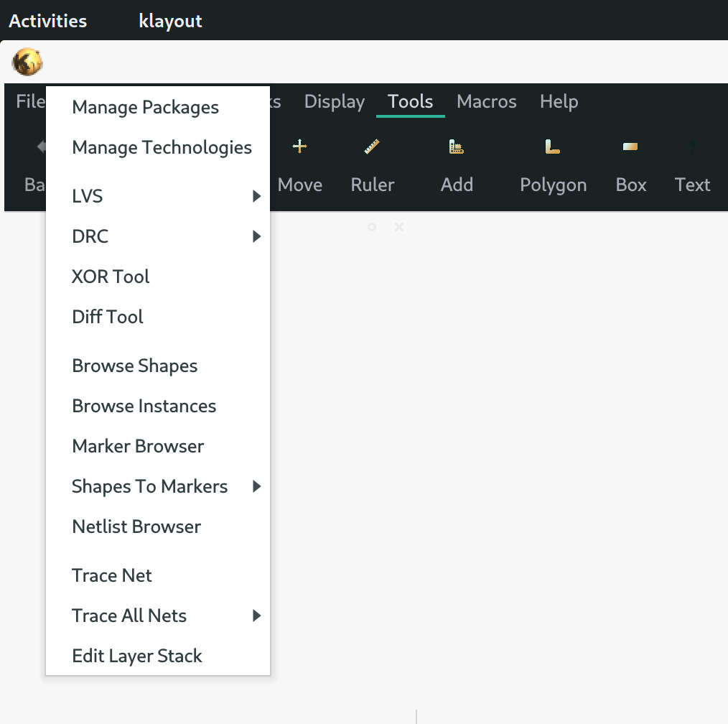Open the Diff Tool
Screen dimensions: 728x724
click(107, 316)
